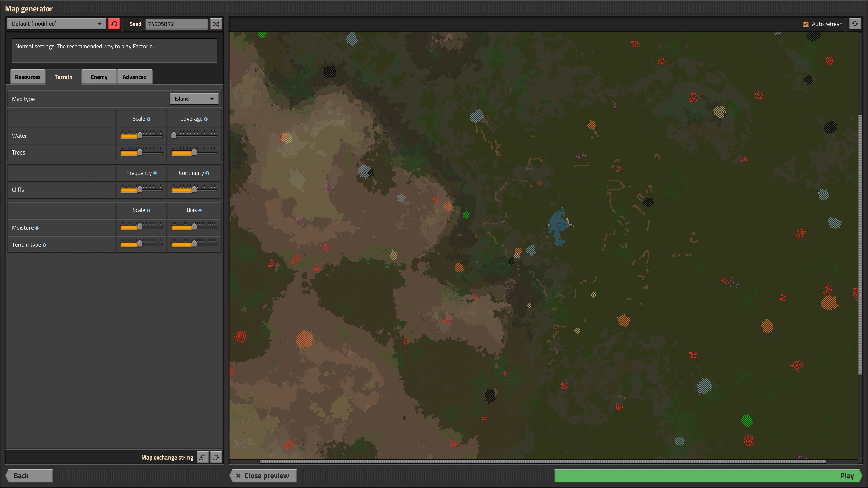The image size is (868, 488).
Task: Open the Map type Island dropdown
Action: pos(194,99)
